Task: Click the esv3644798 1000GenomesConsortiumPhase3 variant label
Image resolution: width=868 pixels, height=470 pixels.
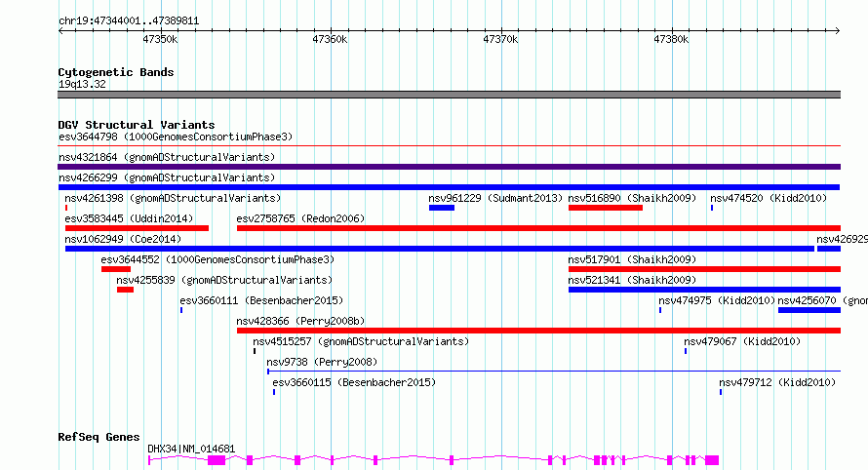Action: [x=176, y=137]
